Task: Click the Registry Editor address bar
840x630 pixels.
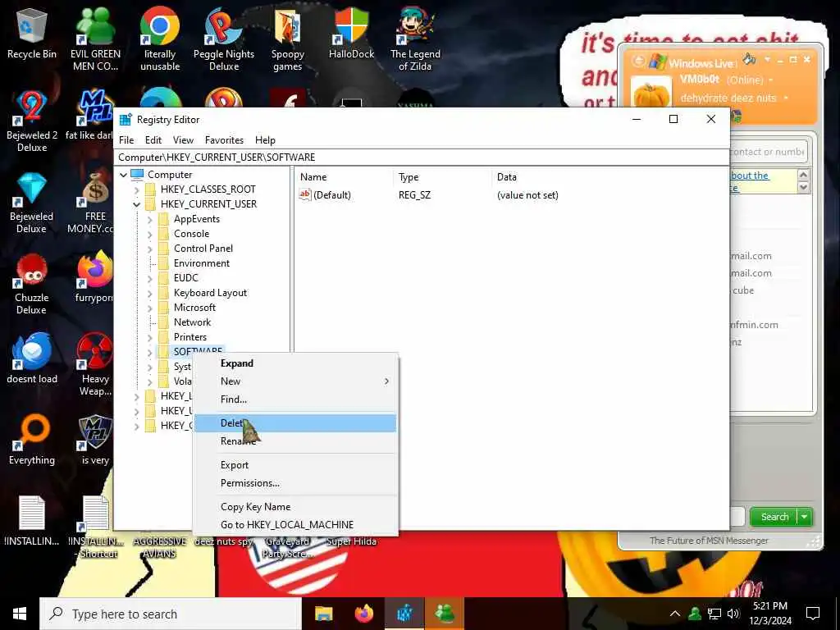Action: point(421,157)
